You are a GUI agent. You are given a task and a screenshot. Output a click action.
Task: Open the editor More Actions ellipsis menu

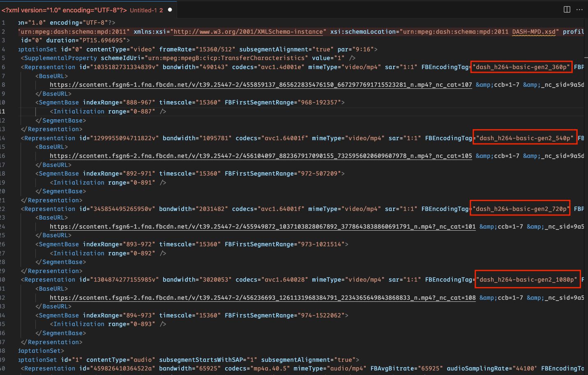coord(579,9)
